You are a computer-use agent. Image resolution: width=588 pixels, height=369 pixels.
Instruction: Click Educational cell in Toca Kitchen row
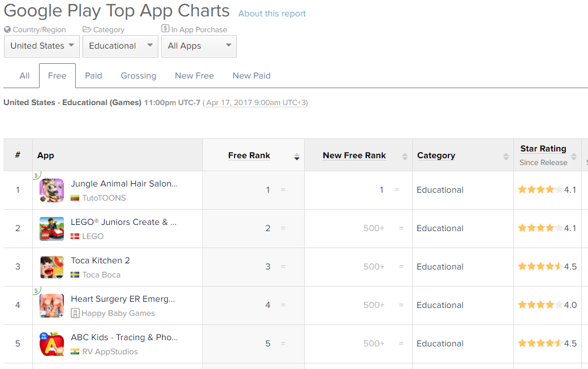440,267
